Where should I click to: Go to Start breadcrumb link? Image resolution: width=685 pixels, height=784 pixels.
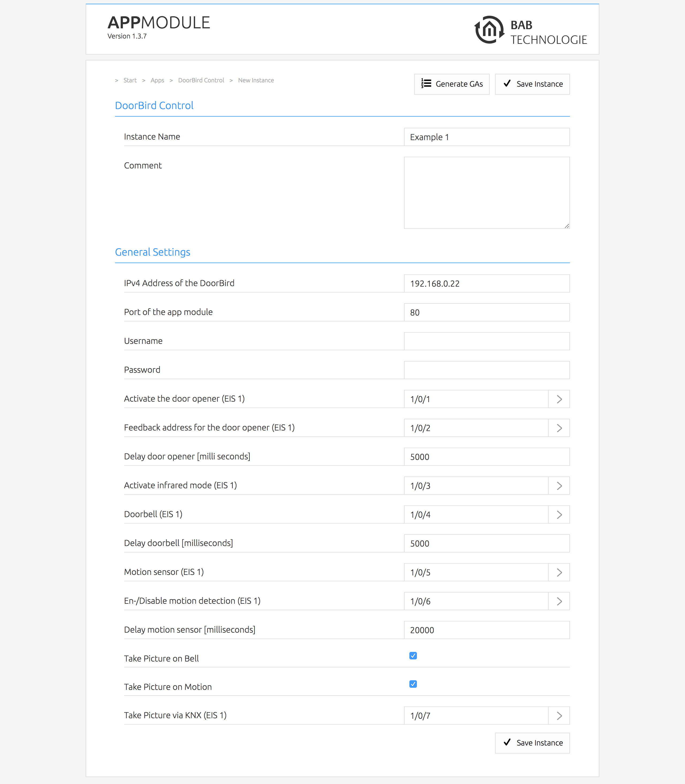point(130,80)
